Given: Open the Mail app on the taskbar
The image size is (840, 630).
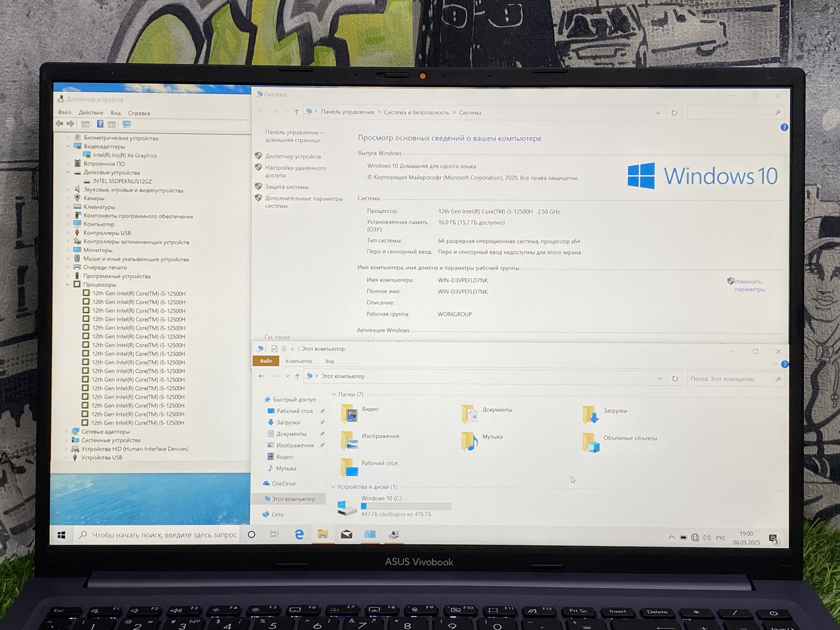Looking at the screenshot, I should 347,534.
